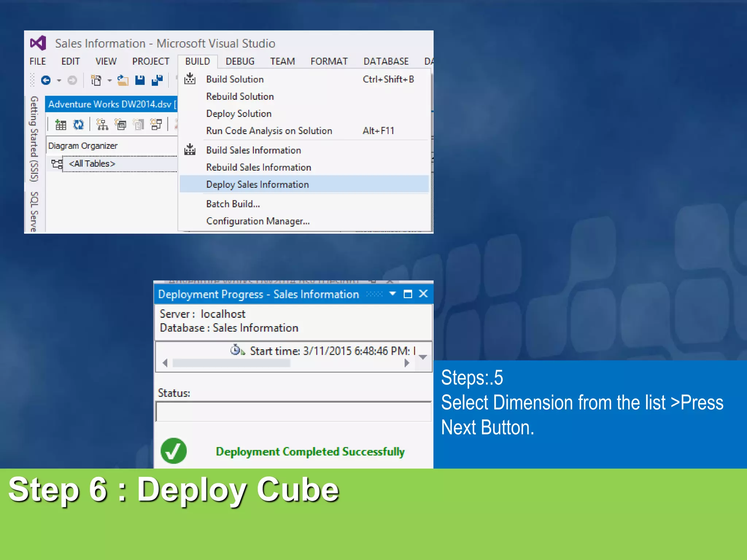Screen dimensions: 747x560
Task: Click the deployment log down scroll arrow
Action: point(423,357)
